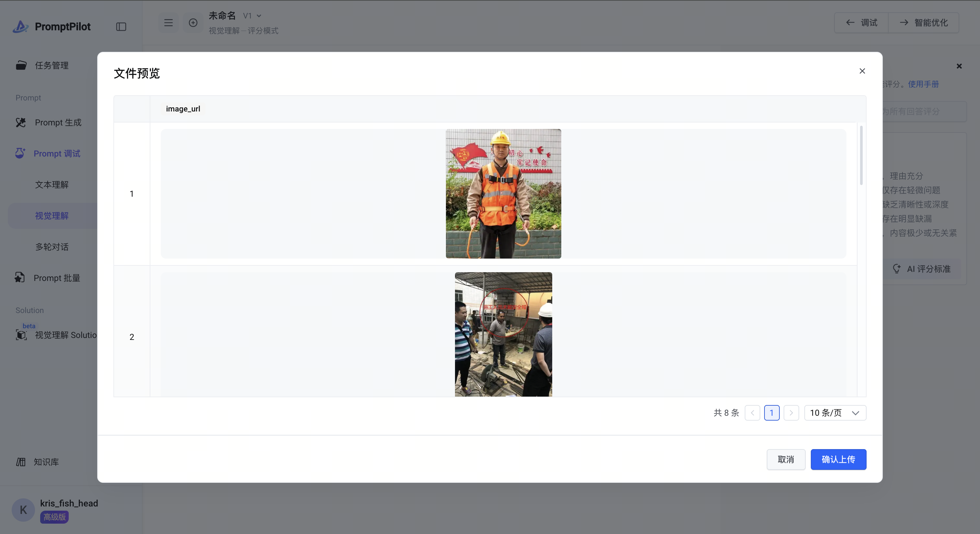The image size is (980, 534).
Task: Click 取消 button
Action: click(x=786, y=459)
